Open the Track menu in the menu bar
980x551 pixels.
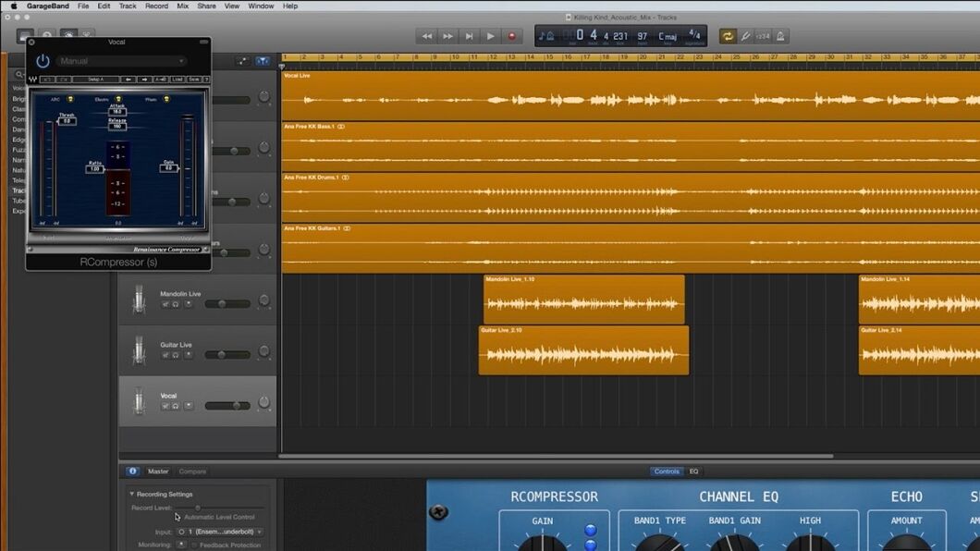[128, 6]
